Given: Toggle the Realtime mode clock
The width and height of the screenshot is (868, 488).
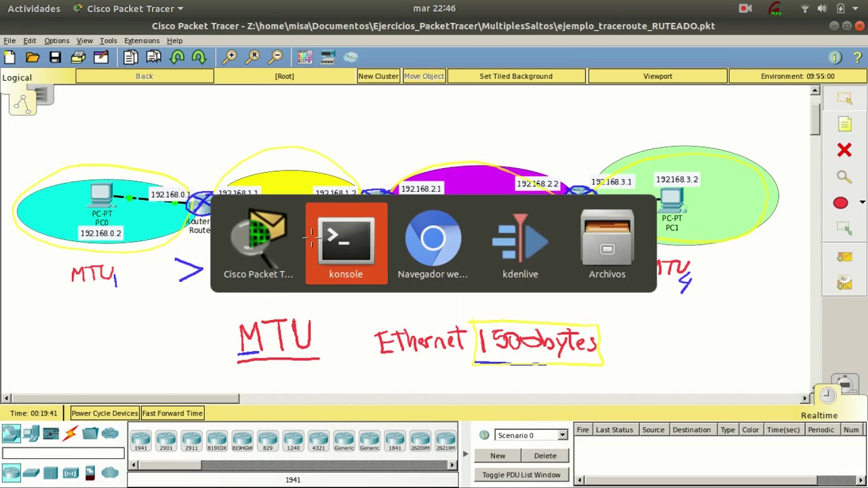Looking at the screenshot, I should (x=827, y=395).
